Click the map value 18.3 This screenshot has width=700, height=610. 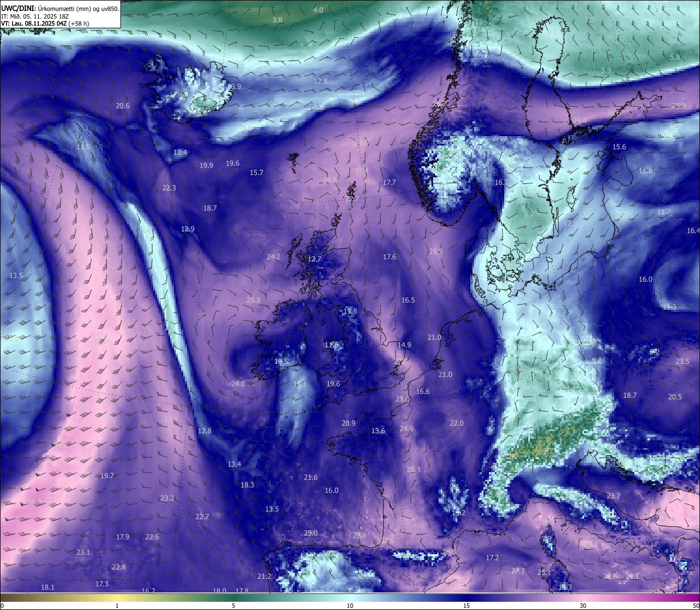(x=247, y=485)
